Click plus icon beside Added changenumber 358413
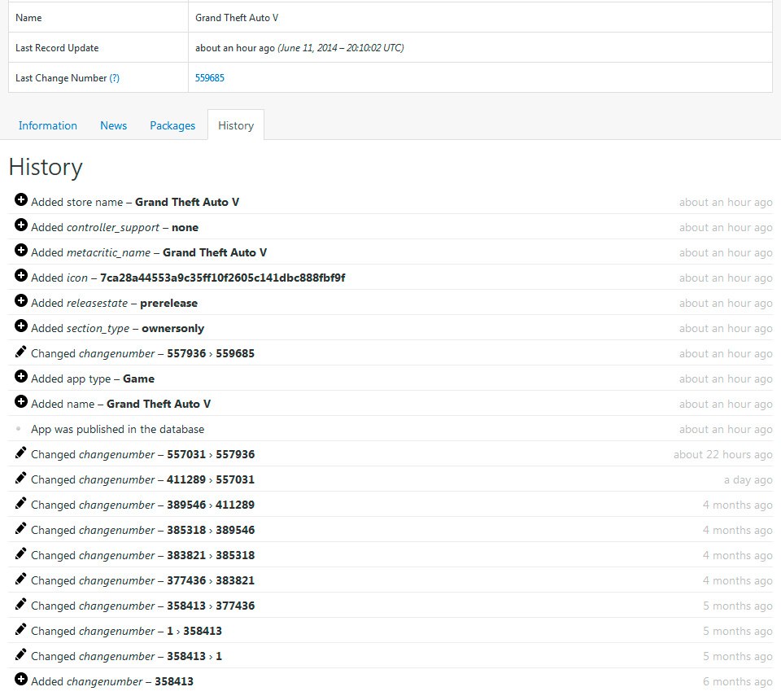 tap(21, 679)
